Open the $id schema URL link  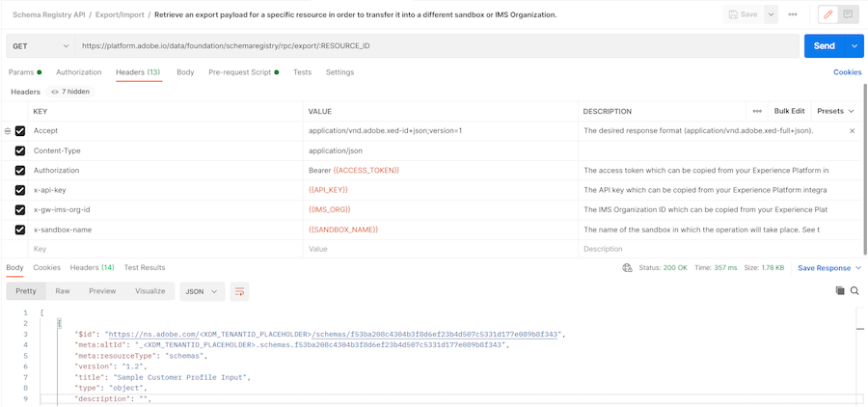[333, 335]
